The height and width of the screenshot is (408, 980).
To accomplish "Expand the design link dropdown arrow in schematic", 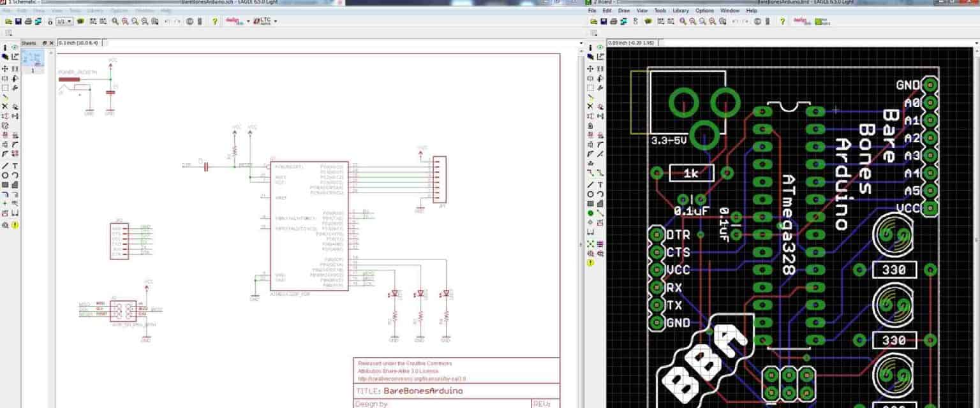I will click(248, 21).
